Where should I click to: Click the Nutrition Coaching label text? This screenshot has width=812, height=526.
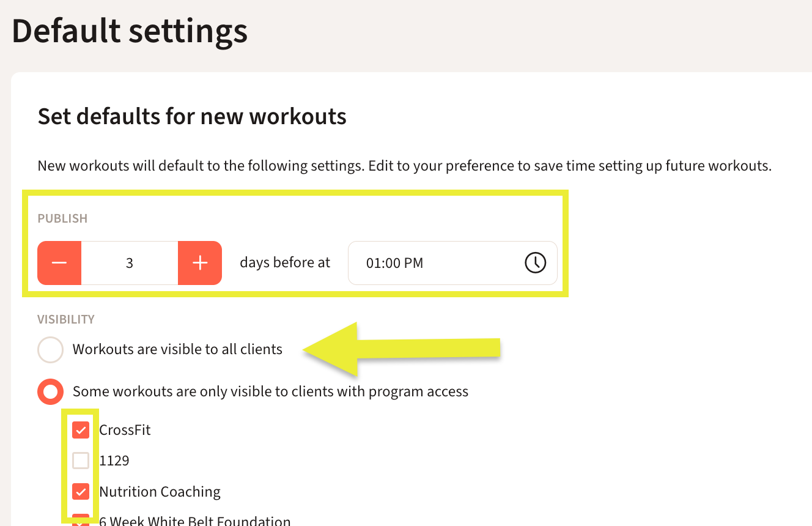click(x=160, y=492)
